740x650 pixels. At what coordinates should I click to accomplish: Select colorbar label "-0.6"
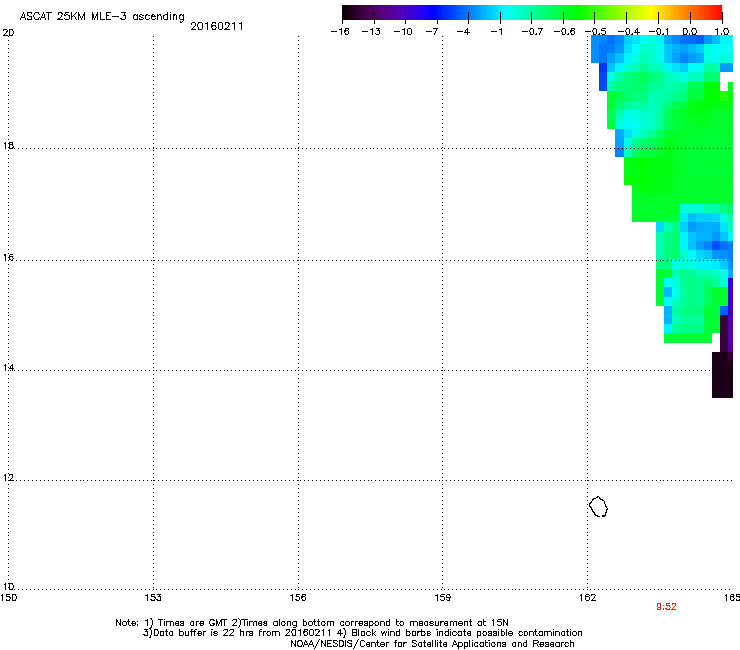point(564,32)
